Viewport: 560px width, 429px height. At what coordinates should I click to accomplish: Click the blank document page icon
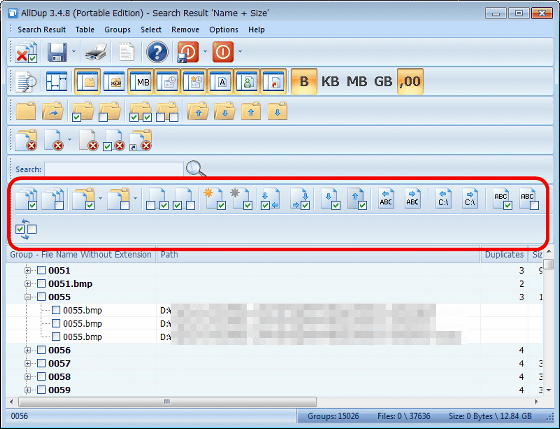click(x=126, y=52)
